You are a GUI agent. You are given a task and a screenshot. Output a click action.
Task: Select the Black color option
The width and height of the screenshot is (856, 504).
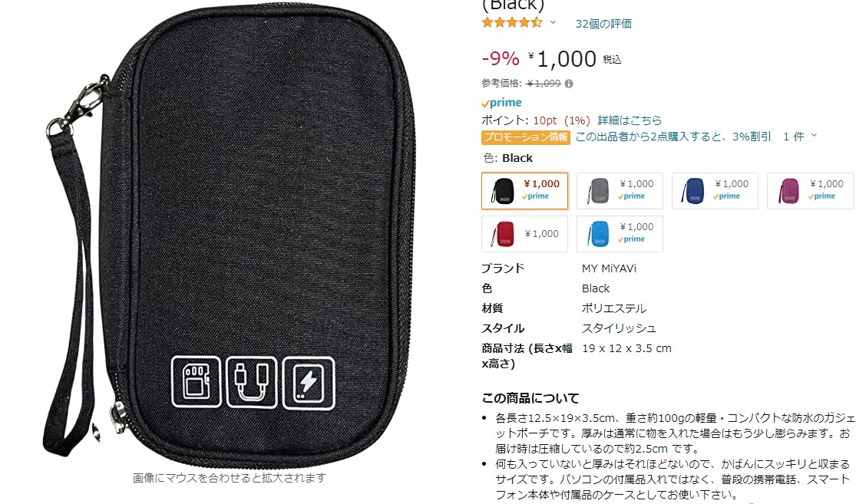pos(524,191)
